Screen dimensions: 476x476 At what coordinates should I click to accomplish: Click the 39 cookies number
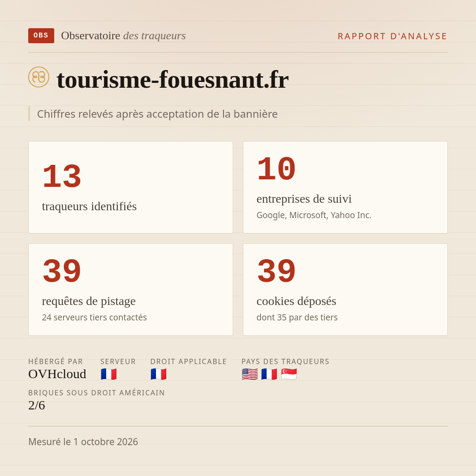(x=276, y=271)
